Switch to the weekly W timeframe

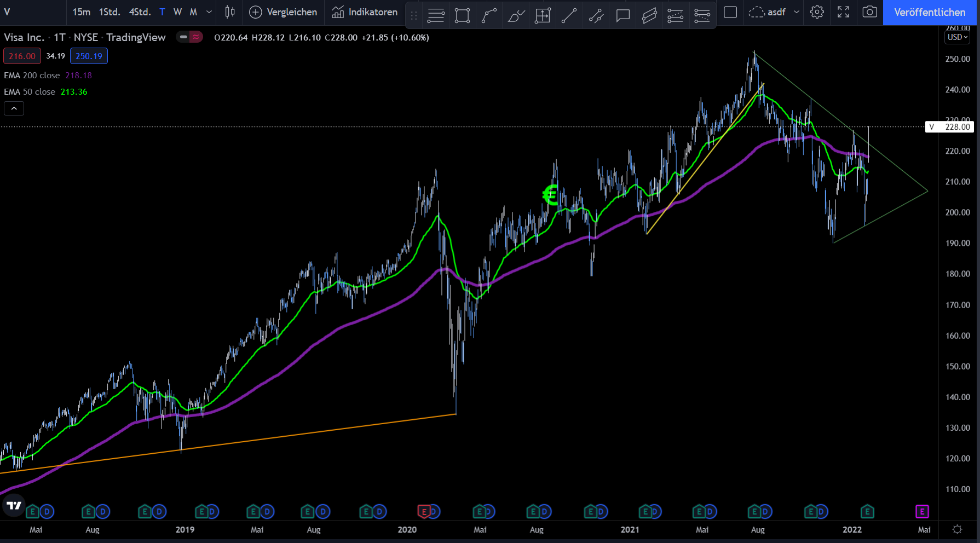177,12
